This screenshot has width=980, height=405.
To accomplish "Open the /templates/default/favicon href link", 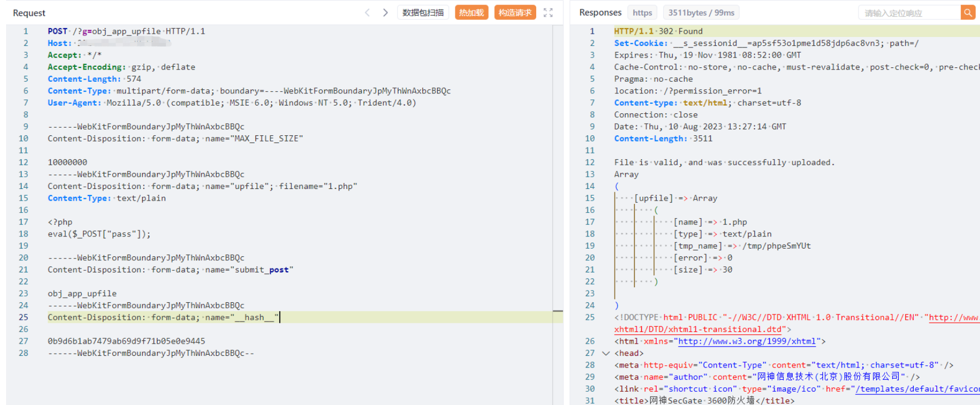I will (x=917, y=389).
